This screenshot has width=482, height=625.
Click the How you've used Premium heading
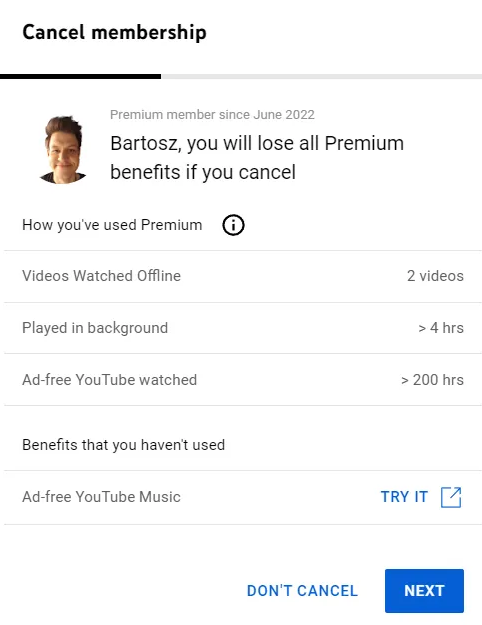(x=112, y=225)
